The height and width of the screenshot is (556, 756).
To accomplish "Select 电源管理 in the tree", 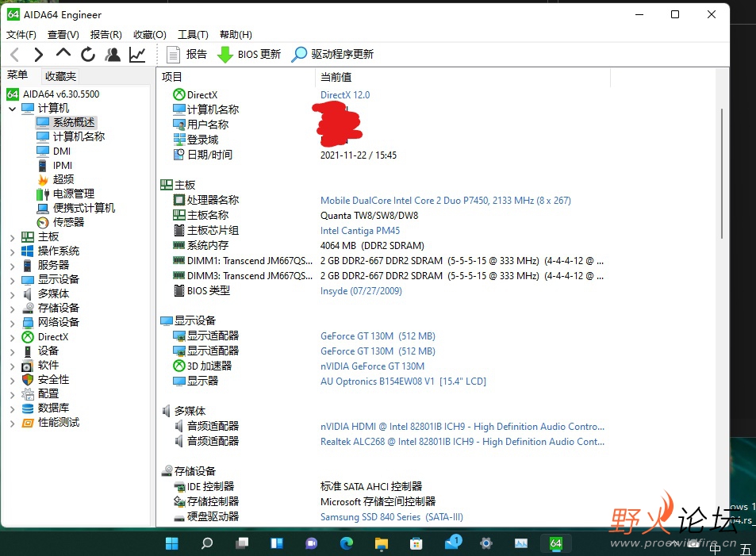I will tap(65, 194).
